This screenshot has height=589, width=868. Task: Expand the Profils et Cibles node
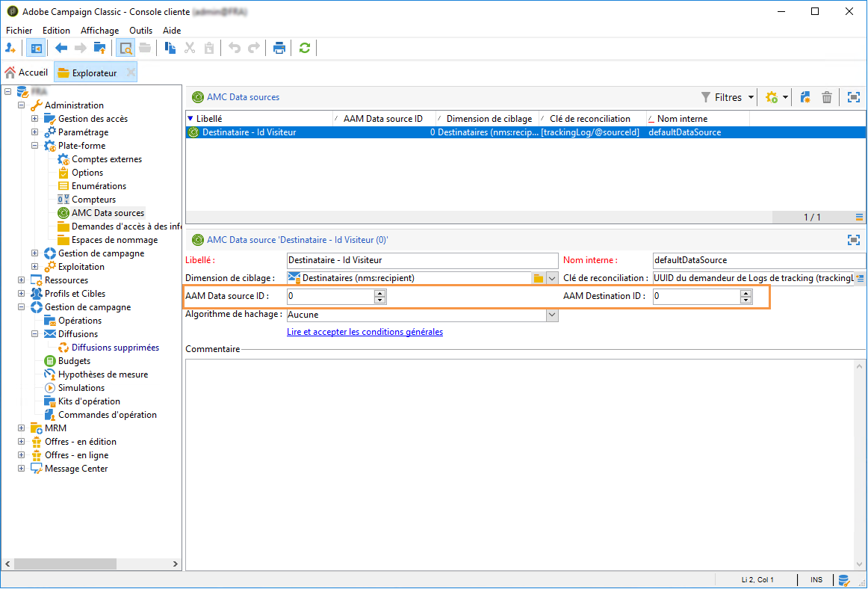pyautogui.click(x=21, y=294)
